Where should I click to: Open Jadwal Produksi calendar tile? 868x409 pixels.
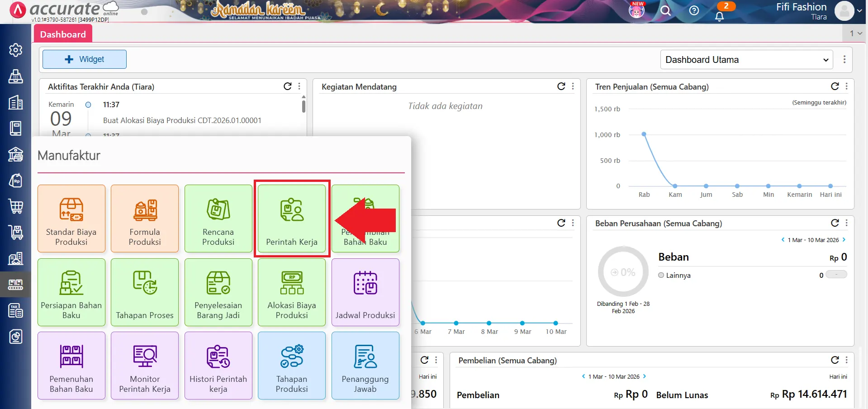365,292
